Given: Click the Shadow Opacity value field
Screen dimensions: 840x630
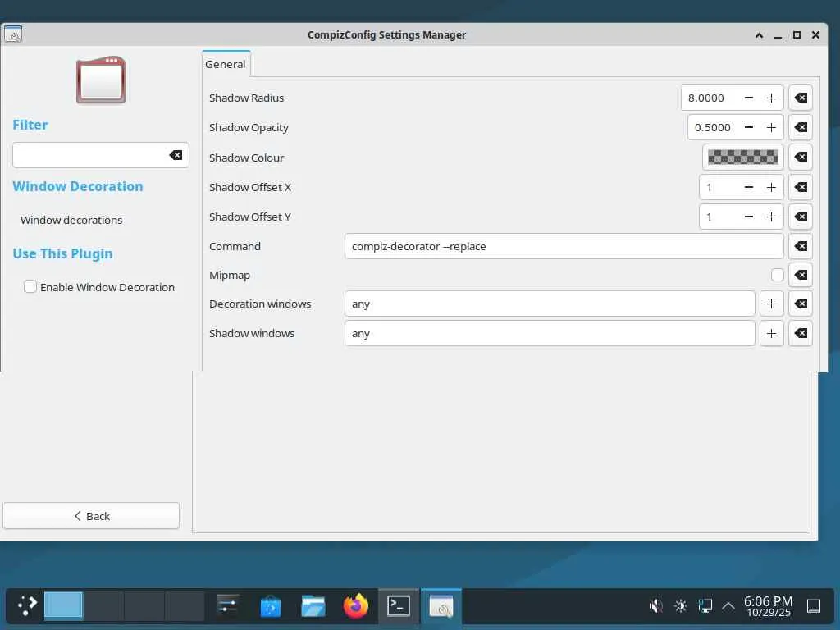Looking at the screenshot, I should point(713,127).
